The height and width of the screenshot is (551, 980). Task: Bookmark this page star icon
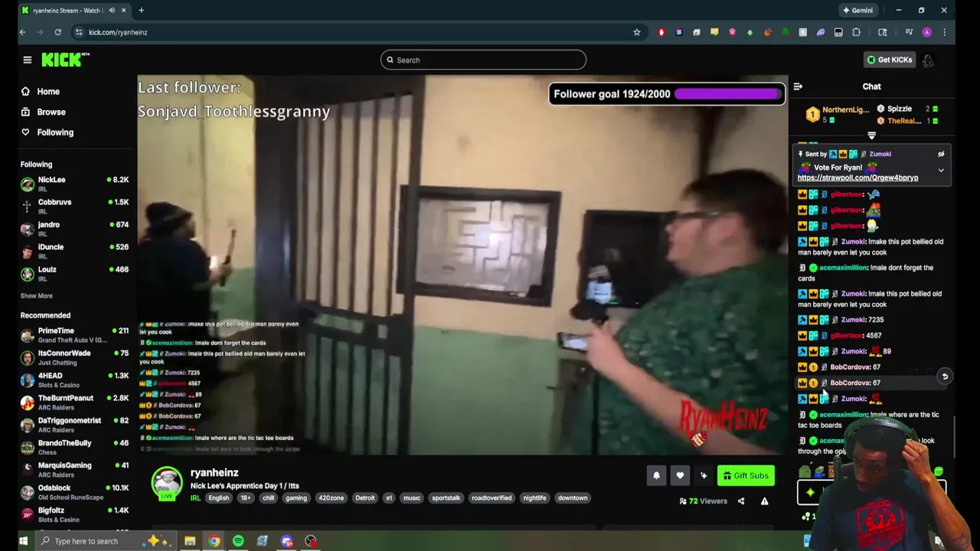pyautogui.click(x=636, y=32)
